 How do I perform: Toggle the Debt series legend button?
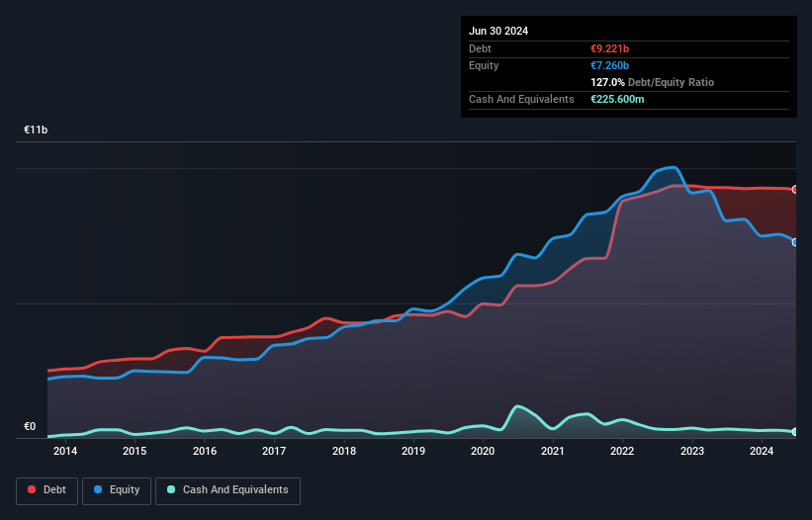(x=46, y=490)
